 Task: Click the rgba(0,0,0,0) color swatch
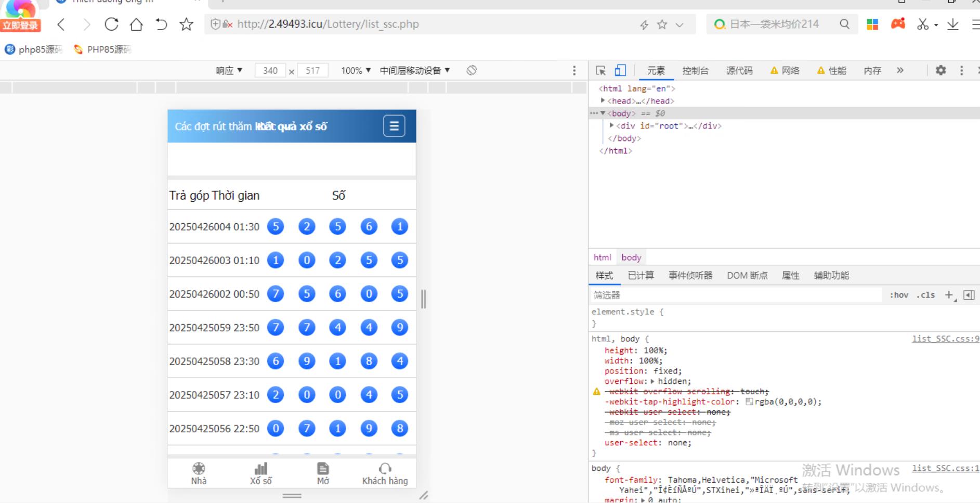pos(749,402)
